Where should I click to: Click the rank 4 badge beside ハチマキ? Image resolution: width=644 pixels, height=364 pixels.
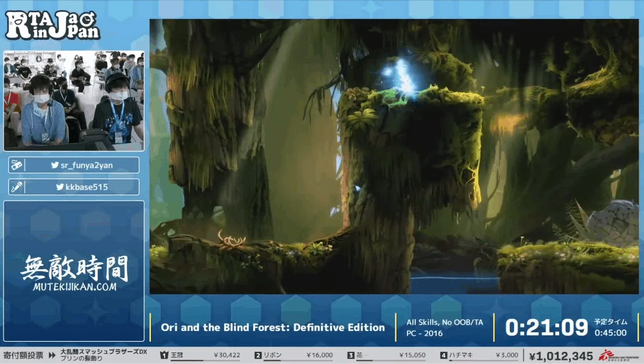pos(443,355)
